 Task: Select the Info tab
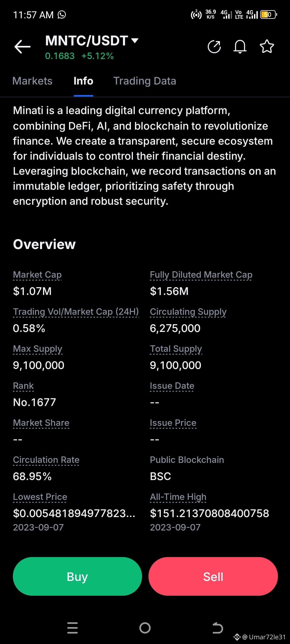83,81
